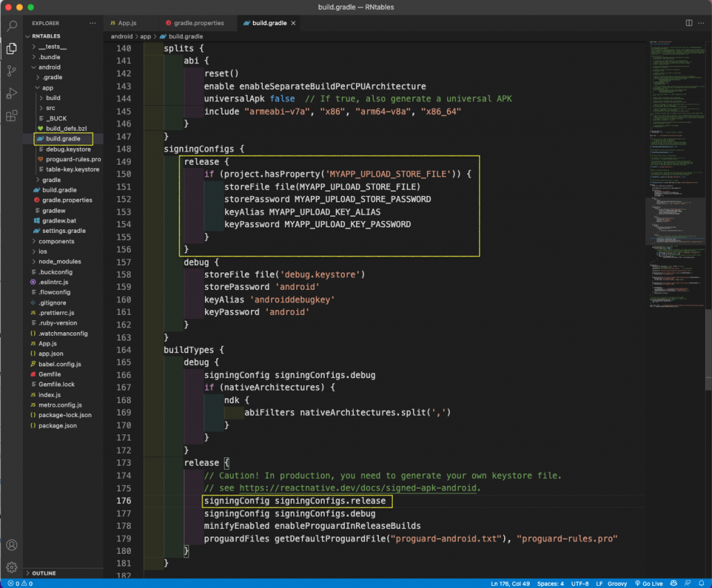
Task: Click the Accounts icon above settings
Action: [x=11, y=545]
